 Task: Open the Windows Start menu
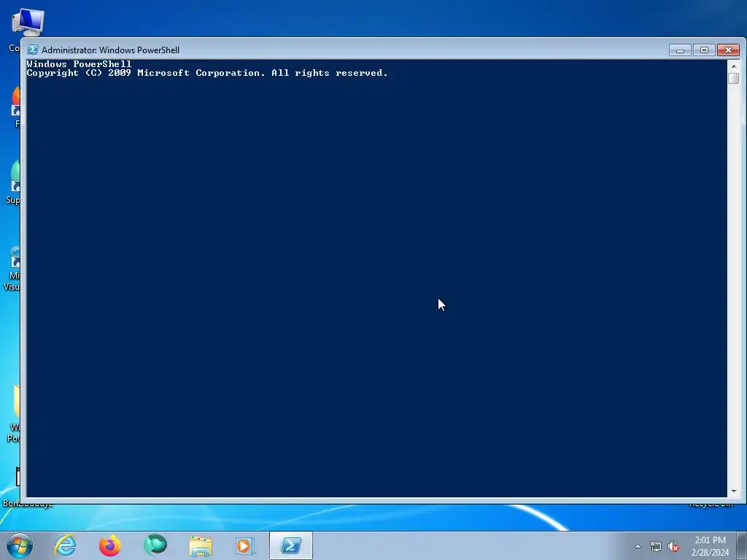click(x=19, y=545)
